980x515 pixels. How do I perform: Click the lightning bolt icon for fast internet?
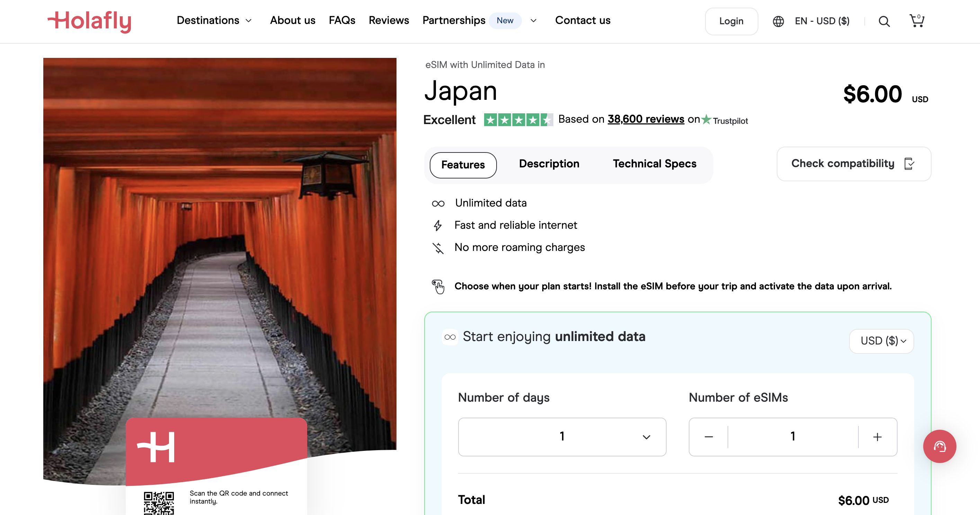[437, 225]
